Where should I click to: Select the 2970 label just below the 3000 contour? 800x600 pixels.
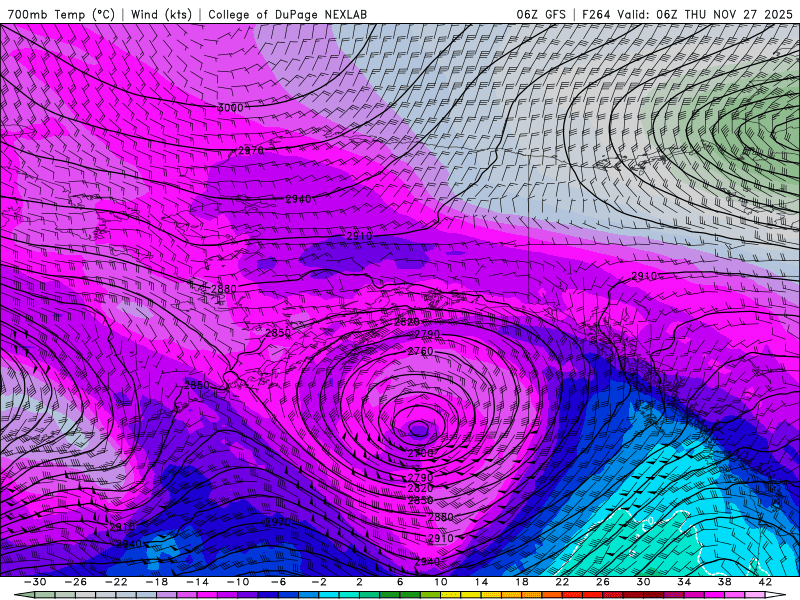tap(251, 151)
